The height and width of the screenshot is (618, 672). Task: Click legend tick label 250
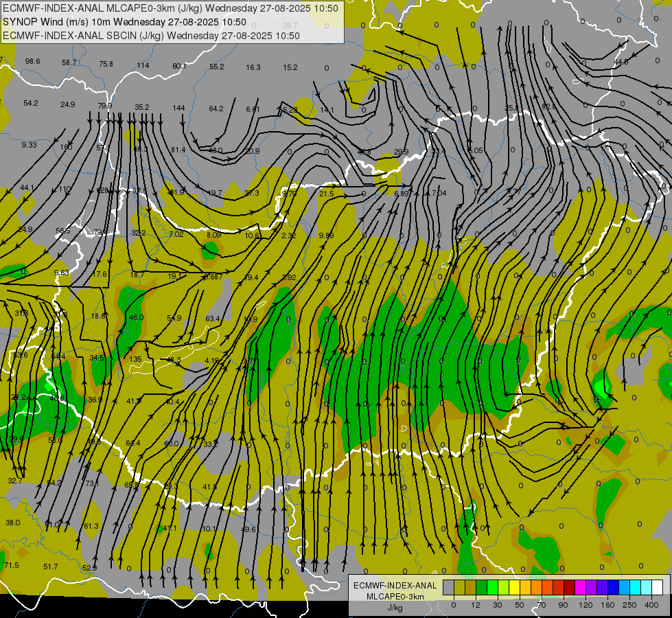coord(629,605)
